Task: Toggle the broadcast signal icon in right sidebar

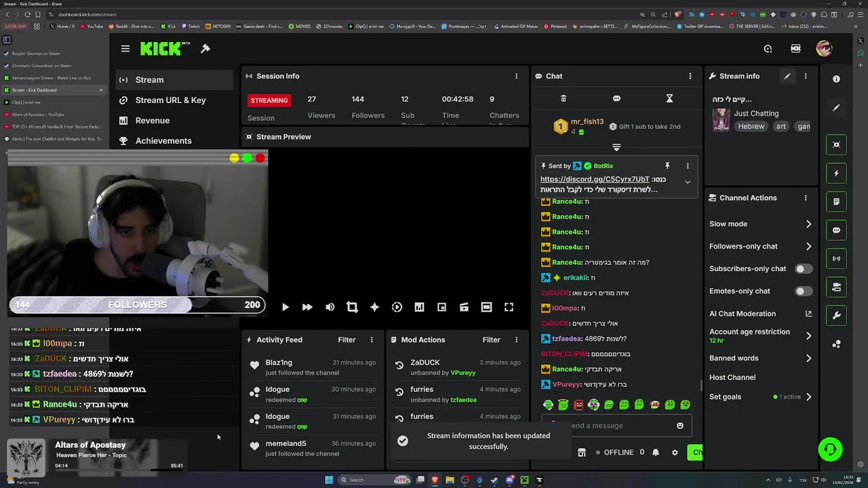Action: (836, 258)
